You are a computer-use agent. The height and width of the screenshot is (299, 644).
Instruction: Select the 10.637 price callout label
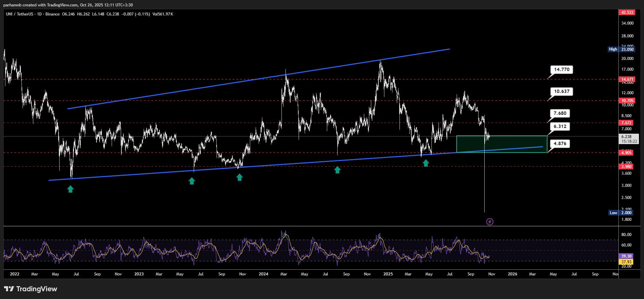[561, 92]
